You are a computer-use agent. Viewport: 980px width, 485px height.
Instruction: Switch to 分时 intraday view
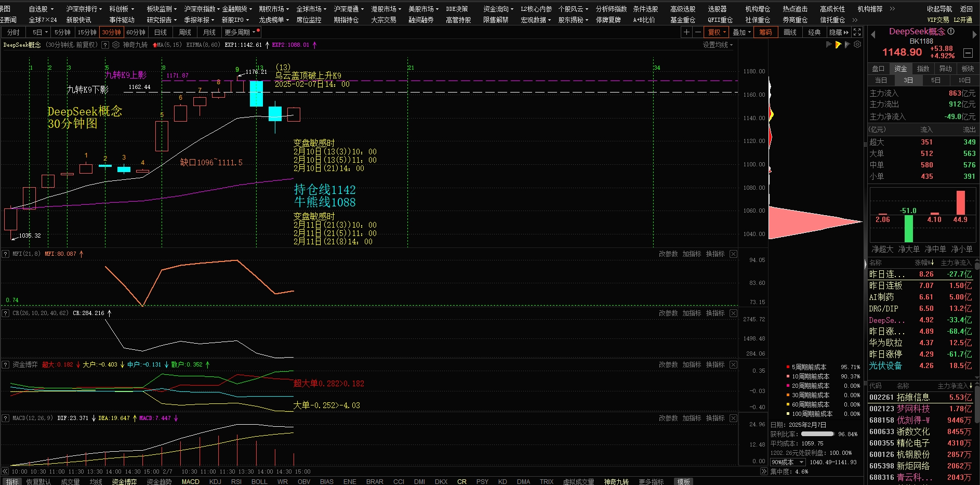[14, 32]
